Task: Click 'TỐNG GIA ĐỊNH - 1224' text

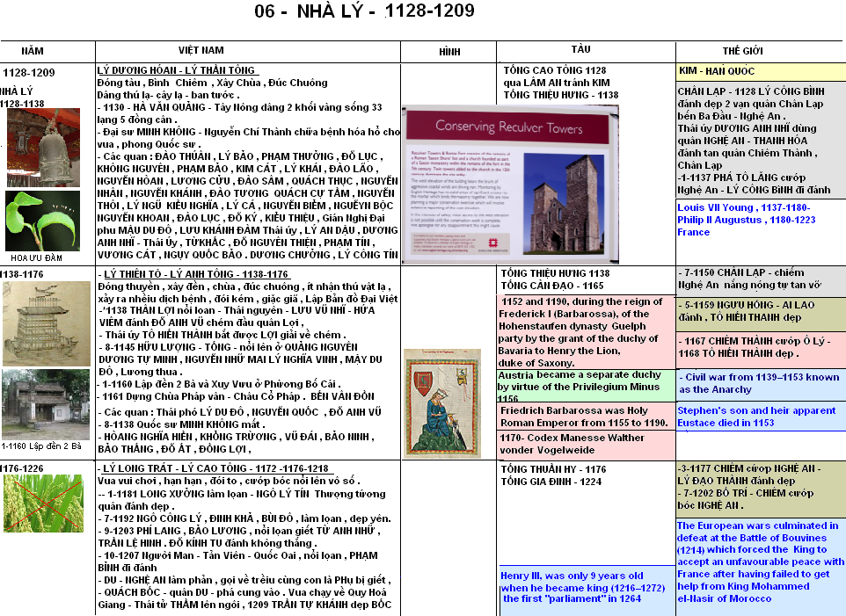Action: coord(551,482)
